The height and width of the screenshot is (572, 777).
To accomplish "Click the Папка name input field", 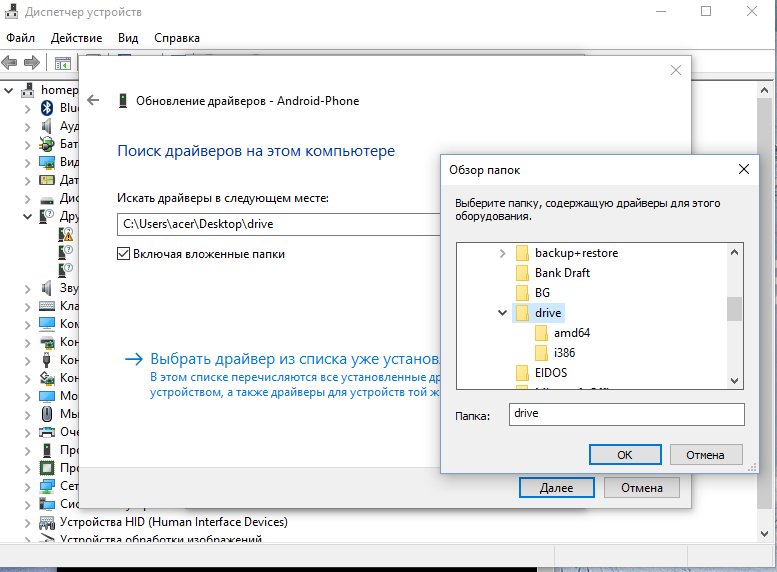I will (x=626, y=413).
